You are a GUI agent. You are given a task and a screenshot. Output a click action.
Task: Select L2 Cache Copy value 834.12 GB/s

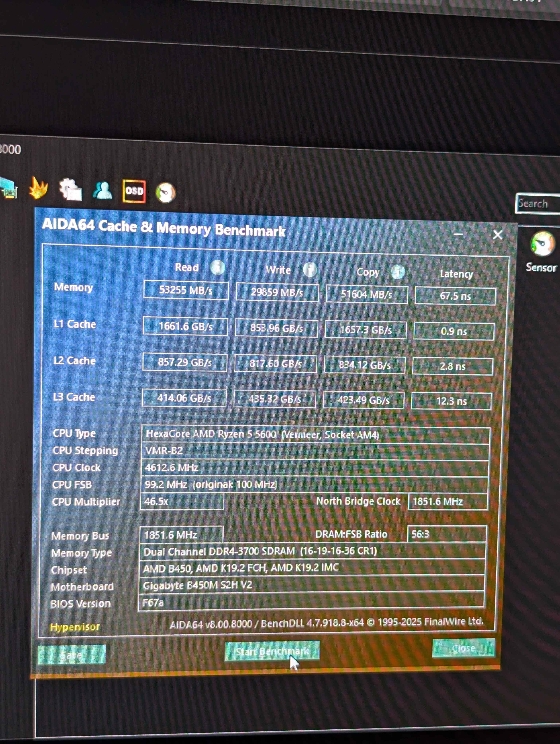[365, 365]
